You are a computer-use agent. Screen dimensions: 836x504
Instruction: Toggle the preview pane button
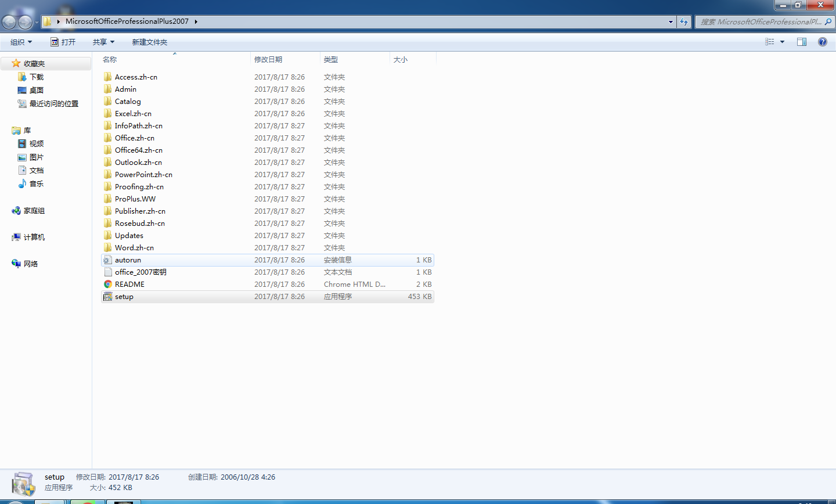pyautogui.click(x=802, y=42)
